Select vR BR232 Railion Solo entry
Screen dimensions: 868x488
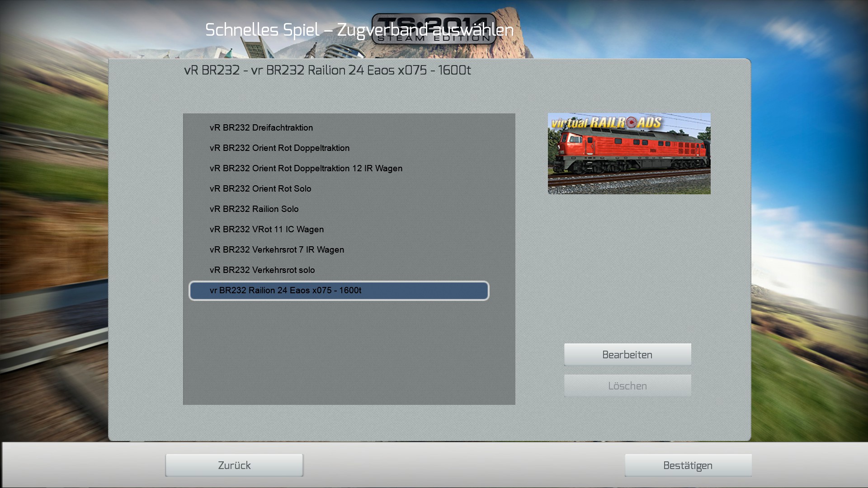254,209
